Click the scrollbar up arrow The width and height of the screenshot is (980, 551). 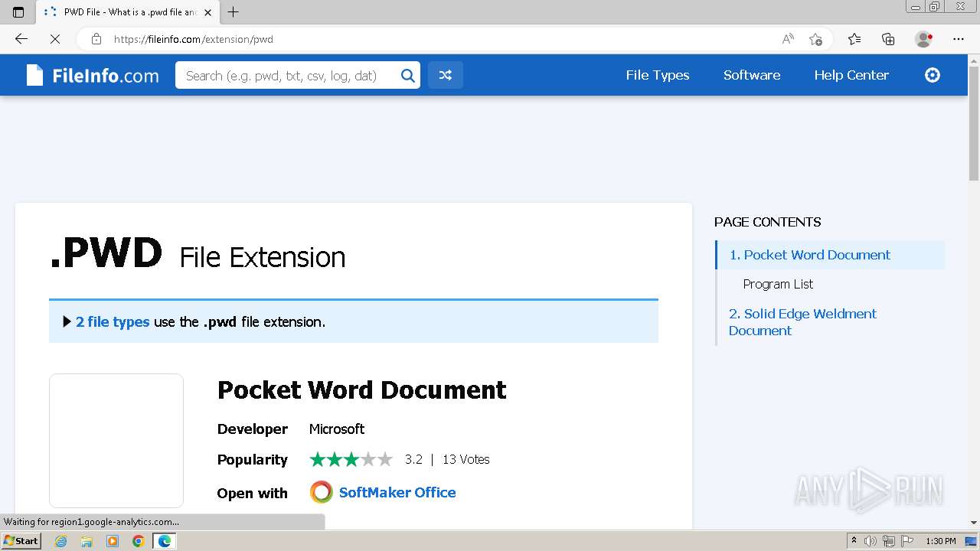(x=974, y=60)
